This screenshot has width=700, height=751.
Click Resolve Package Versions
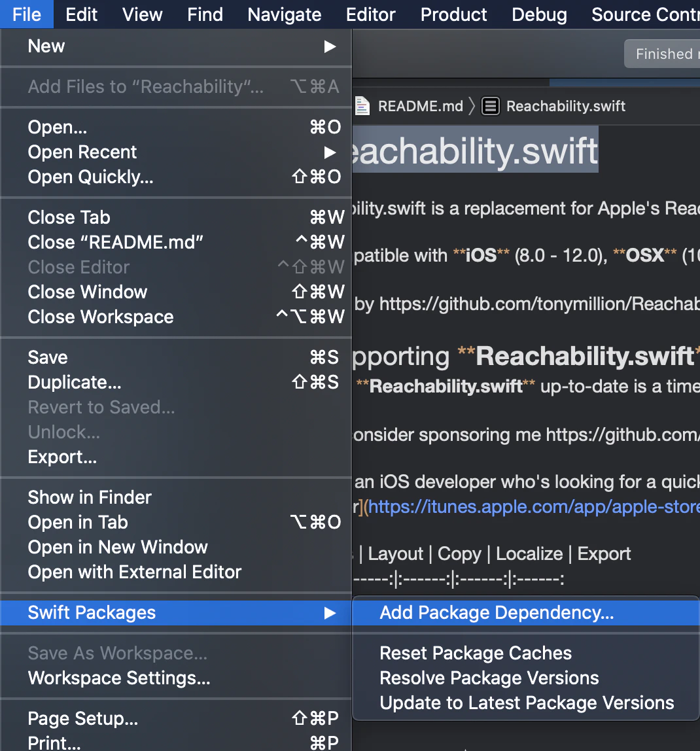[x=526, y=678]
